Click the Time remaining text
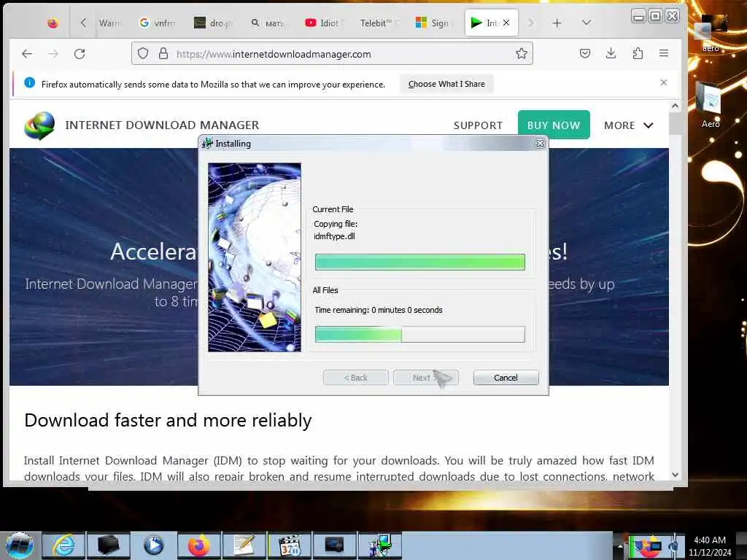Screen dimensions: 747x560 (379, 310)
